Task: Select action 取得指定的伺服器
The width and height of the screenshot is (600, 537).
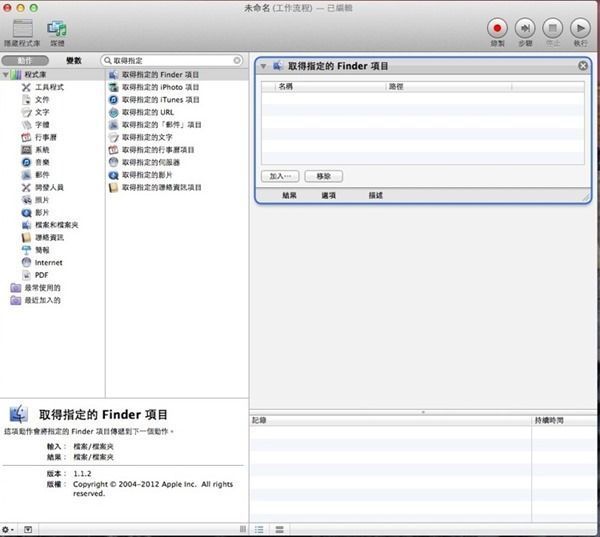Action: click(x=150, y=162)
